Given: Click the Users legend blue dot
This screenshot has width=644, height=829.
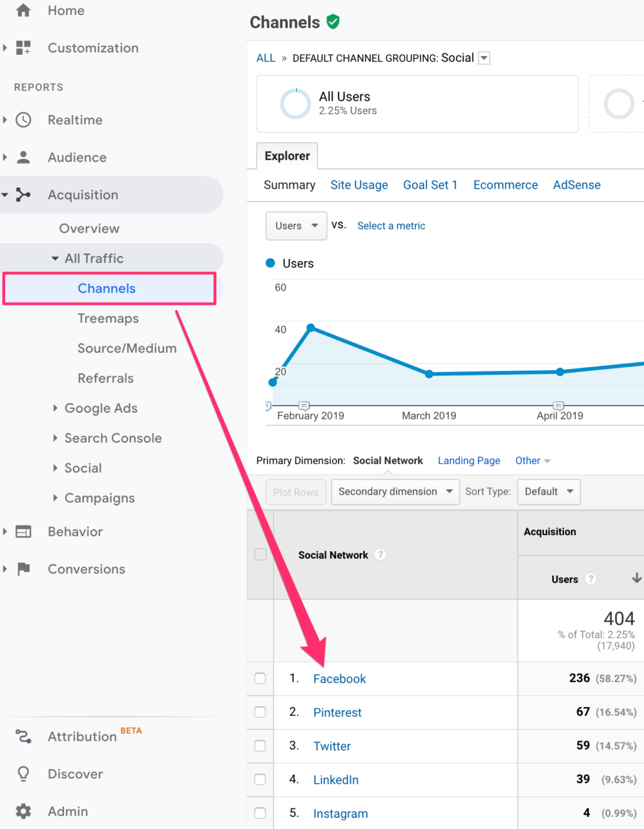Looking at the screenshot, I should click(270, 263).
